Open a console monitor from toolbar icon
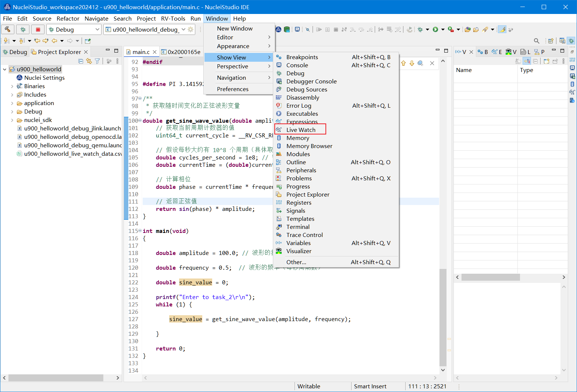 [x=297, y=29]
